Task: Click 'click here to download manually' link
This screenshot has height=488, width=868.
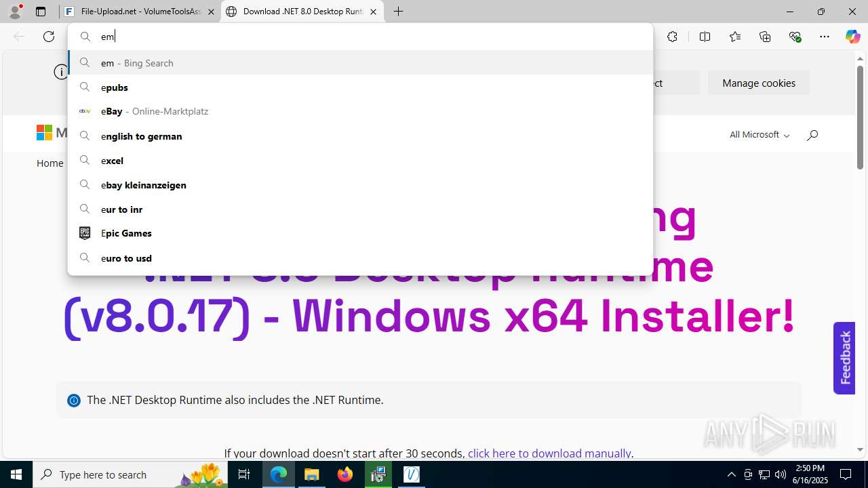Action: (x=549, y=453)
